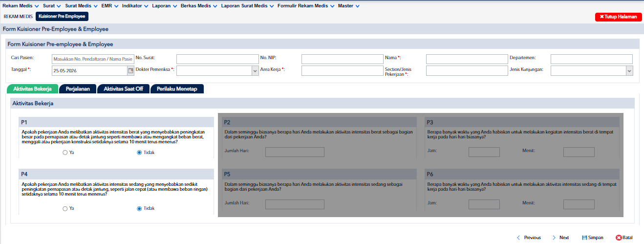The height and width of the screenshot is (244, 644).
Task: Select the Kuisioner Pre Employee page tab
Action: (x=62, y=17)
